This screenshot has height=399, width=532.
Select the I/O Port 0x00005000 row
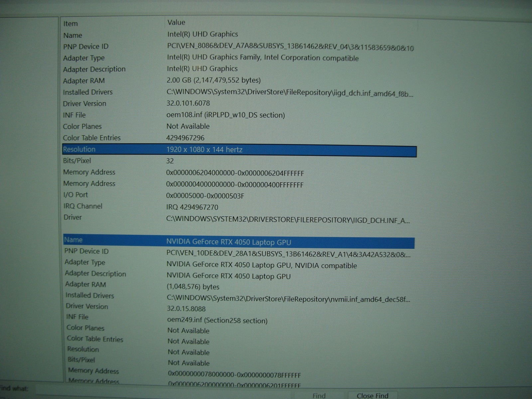pyautogui.click(x=239, y=195)
